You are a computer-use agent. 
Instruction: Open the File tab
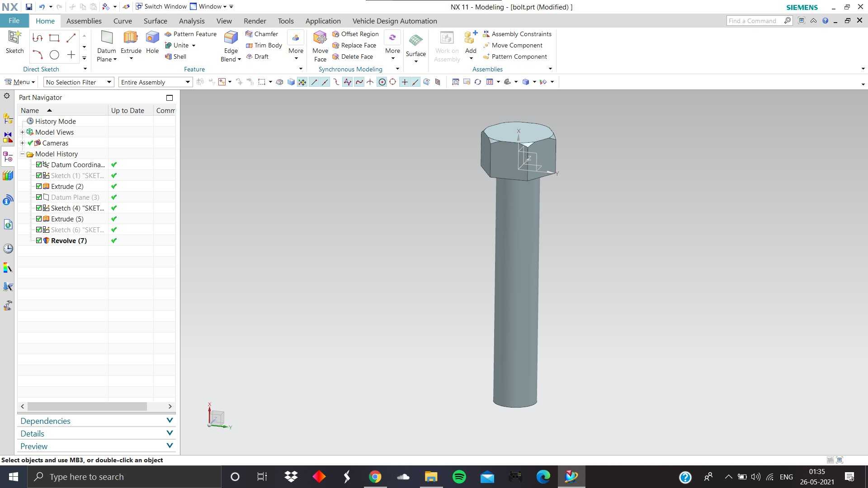click(x=14, y=21)
